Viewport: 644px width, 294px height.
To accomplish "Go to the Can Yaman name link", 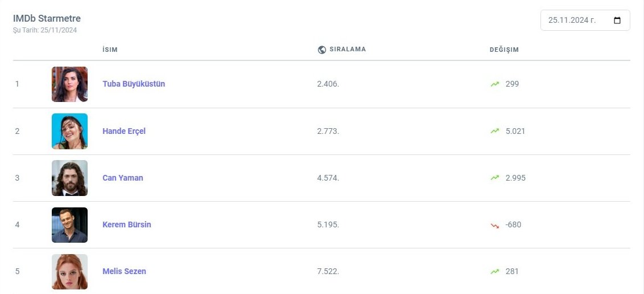I will (x=123, y=178).
